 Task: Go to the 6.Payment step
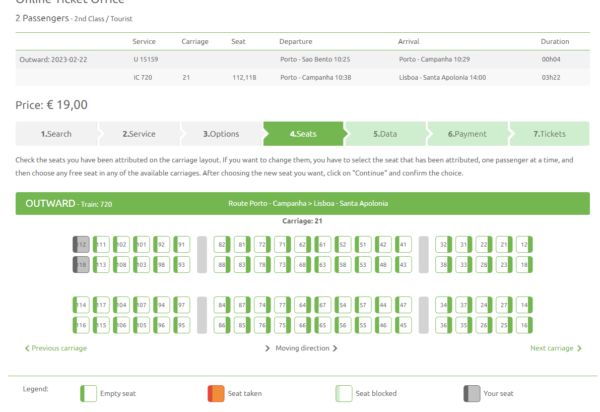[467, 134]
